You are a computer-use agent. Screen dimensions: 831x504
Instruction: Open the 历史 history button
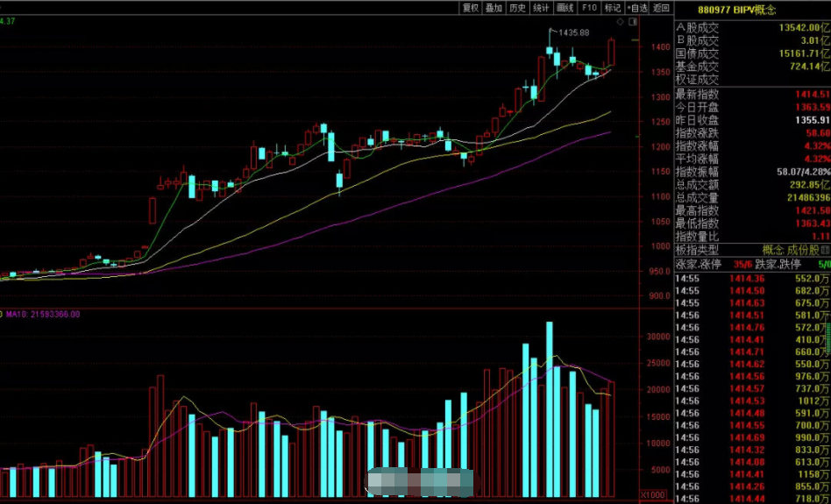pyautogui.click(x=517, y=7)
